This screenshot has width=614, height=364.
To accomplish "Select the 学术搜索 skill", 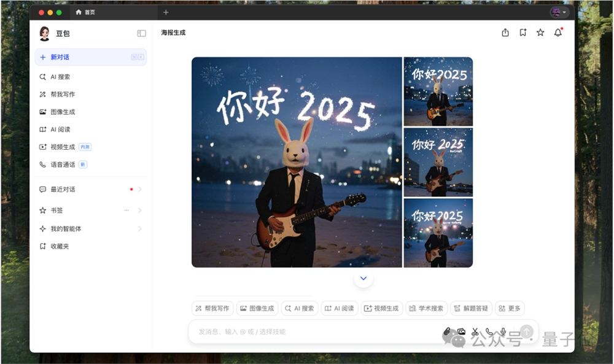I will click(426, 308).
